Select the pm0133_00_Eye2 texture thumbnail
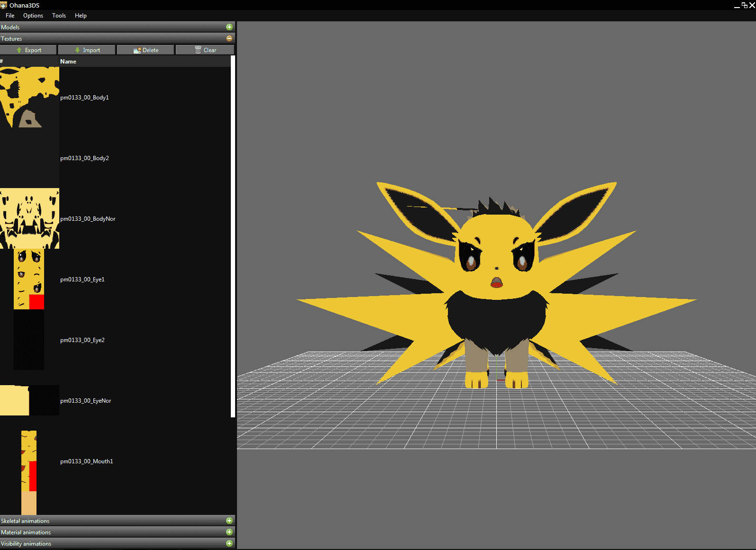The width and height of the screenshot is (756, 550). (29, 340)
